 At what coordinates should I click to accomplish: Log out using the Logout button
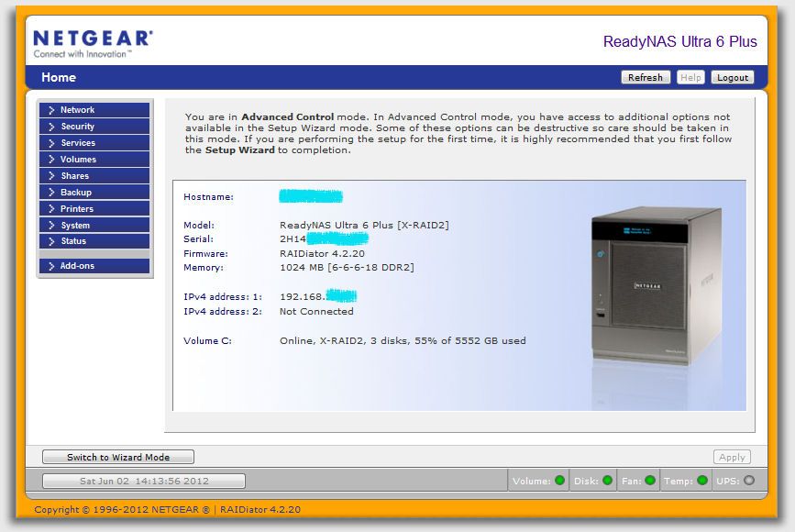click(x=733, y=78)
